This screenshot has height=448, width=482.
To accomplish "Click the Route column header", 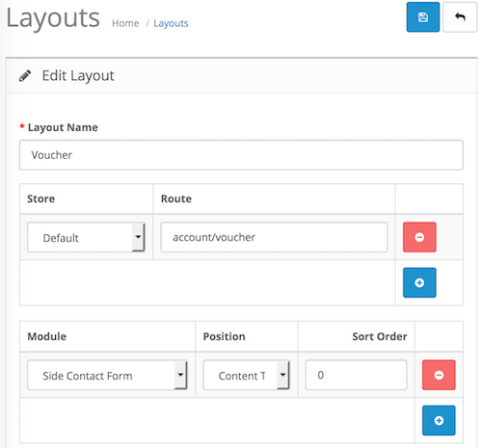I will (x=176, y=198).
